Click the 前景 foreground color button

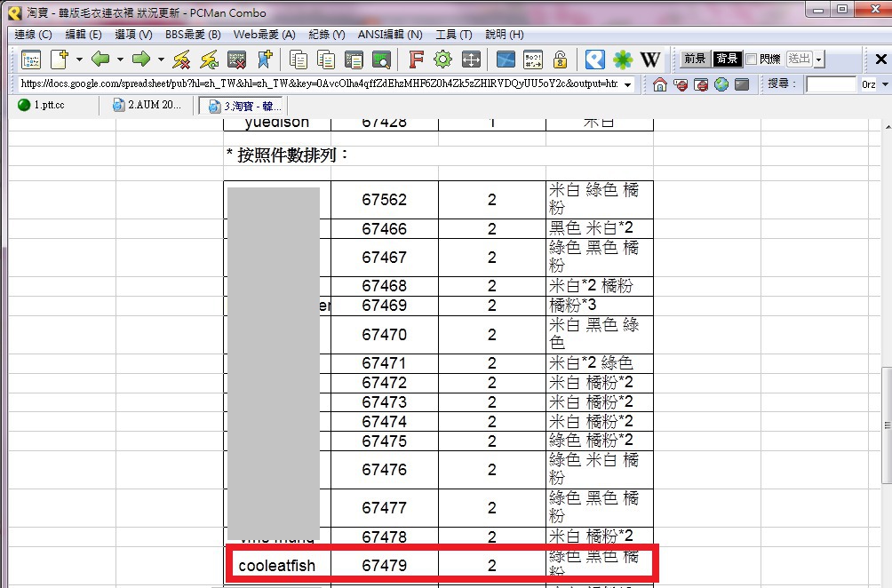pyautogui.click(x=695, y=59)
